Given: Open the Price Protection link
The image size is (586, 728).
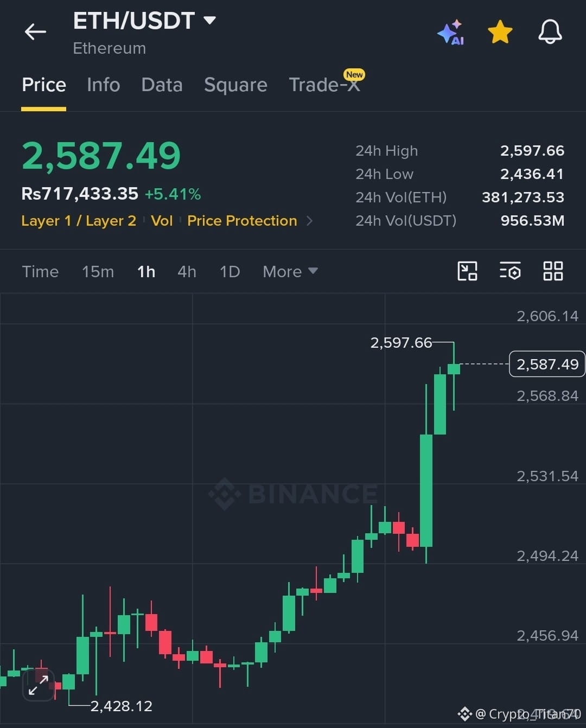Looking at the screenshot, I should 242,221.
